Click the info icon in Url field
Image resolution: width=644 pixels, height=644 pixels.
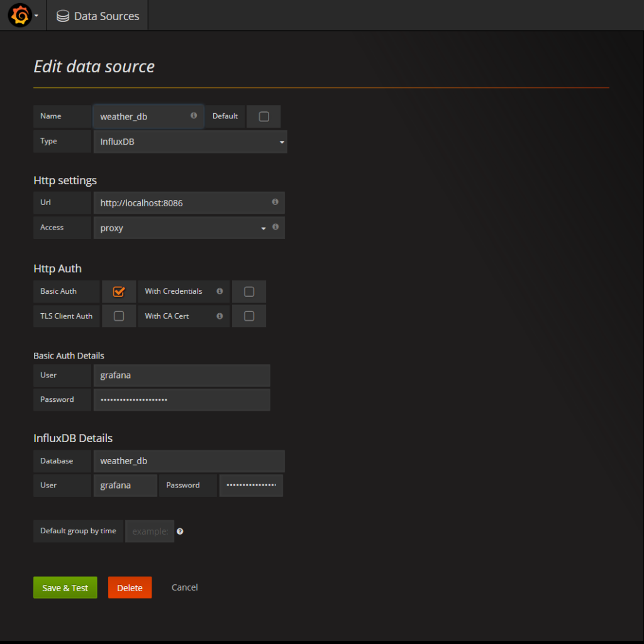[275, 202]
